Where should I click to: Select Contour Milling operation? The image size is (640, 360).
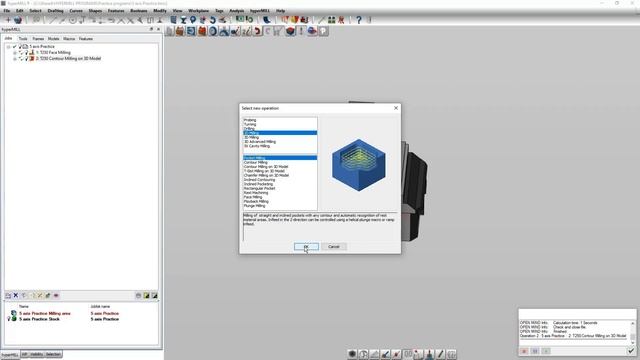256,162
